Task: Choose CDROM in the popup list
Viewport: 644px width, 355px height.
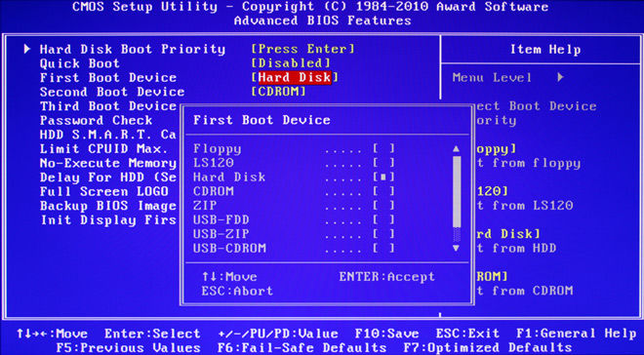Action: [x=213, y=191]
